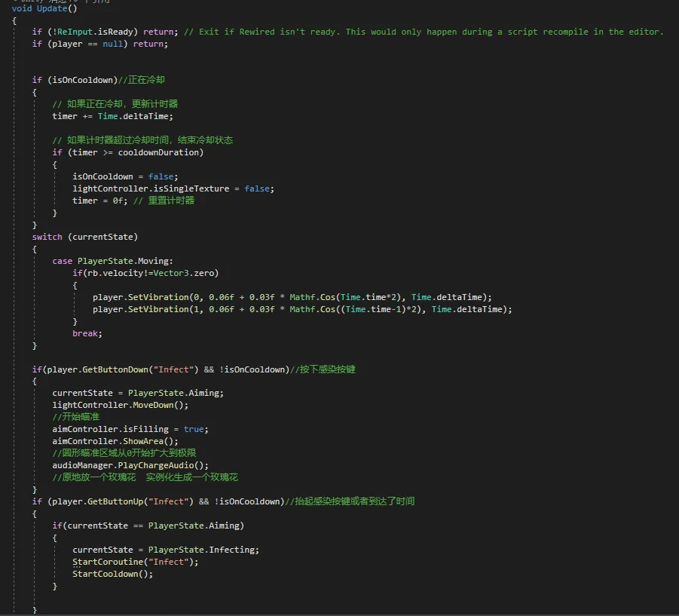This screenshot has height=616, width=679.
Task: Click 'lightController.MoveDown();' call
Action: 121,406
